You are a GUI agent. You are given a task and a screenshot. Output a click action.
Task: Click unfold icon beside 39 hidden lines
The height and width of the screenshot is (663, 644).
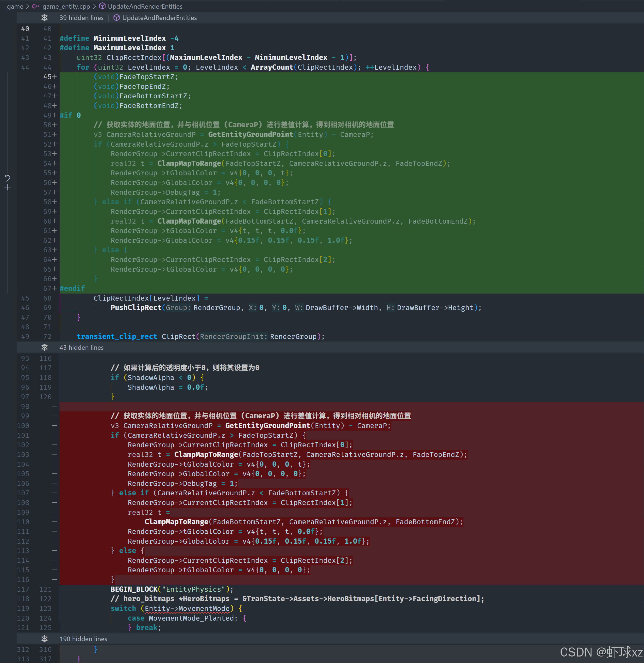point(44,18)
